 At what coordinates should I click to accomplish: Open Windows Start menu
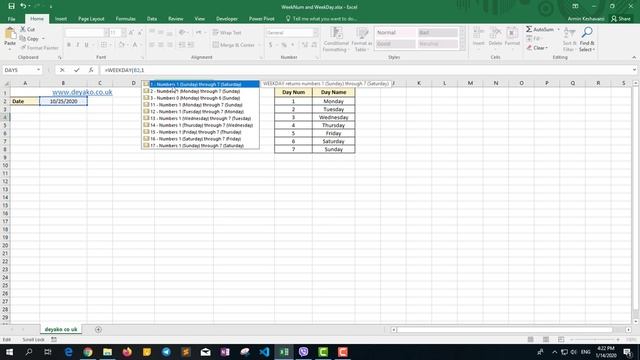[x=9, y=352]
